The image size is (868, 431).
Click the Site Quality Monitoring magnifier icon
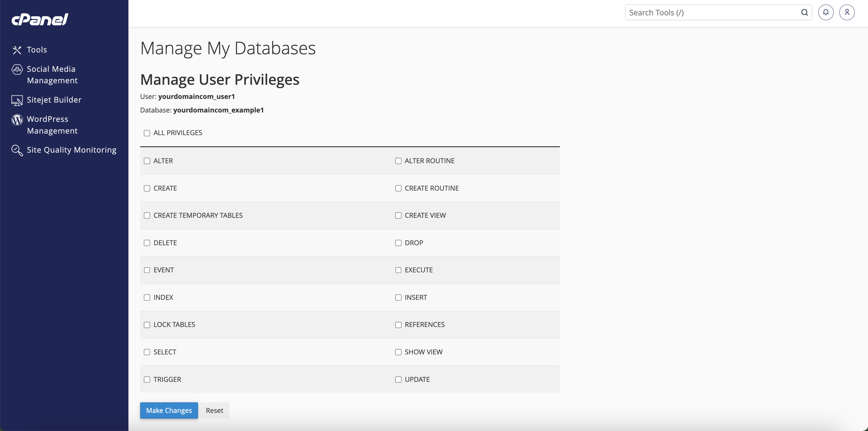point(17,150)
